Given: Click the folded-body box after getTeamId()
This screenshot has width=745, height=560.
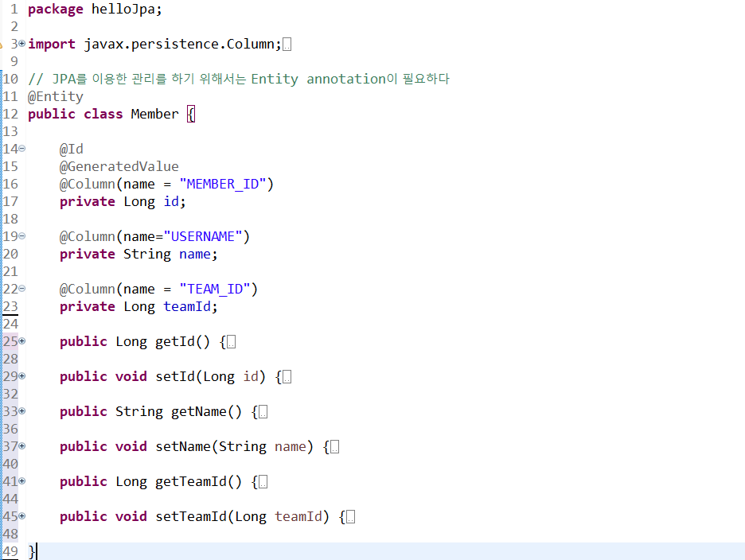Looking at the screenshot, I should tap(263, 482).
